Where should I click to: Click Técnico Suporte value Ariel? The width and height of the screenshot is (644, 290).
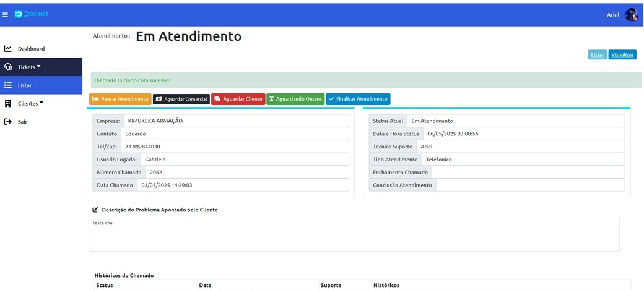(521, 147)
